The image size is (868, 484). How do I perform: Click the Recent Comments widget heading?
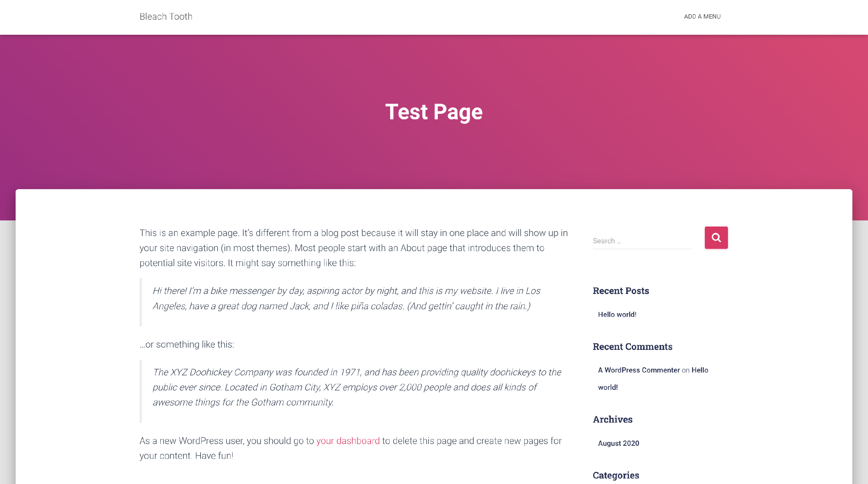(x=632, y=347)
